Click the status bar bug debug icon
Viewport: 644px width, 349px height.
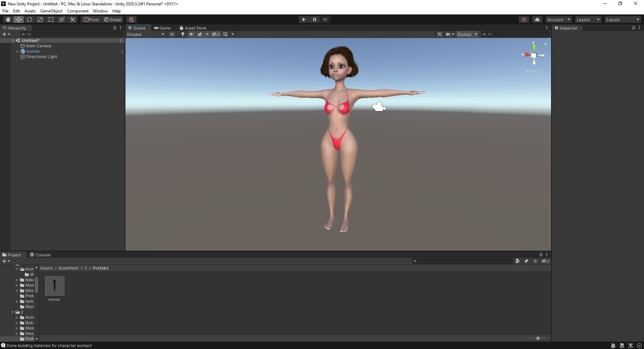tap(613, 346)
